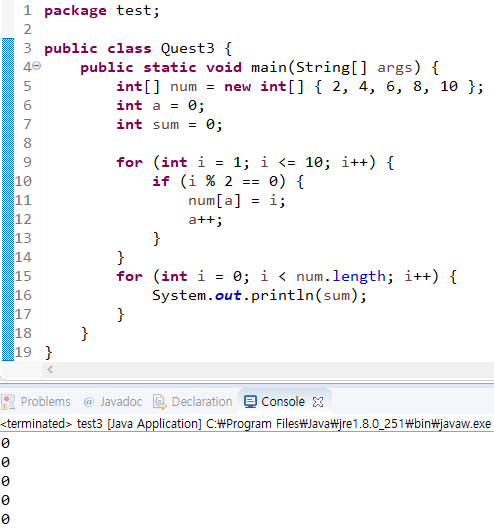Click the variable 'sum' on line 7
This screenshot has height=531, width=494.
166,125
